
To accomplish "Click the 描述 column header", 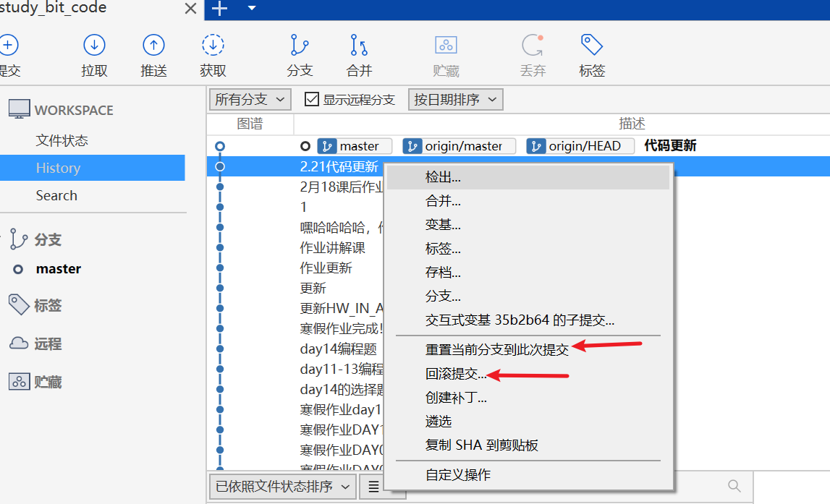I will coord(632,124).
